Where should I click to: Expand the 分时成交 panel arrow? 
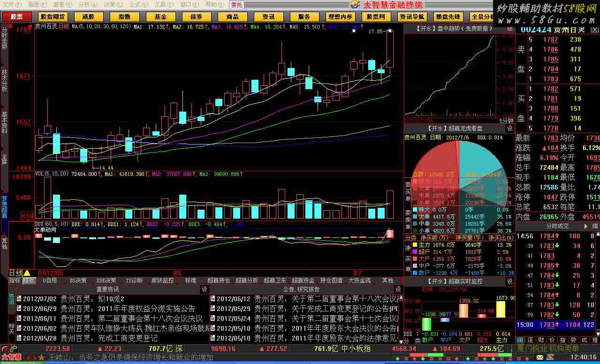point(585,226)
